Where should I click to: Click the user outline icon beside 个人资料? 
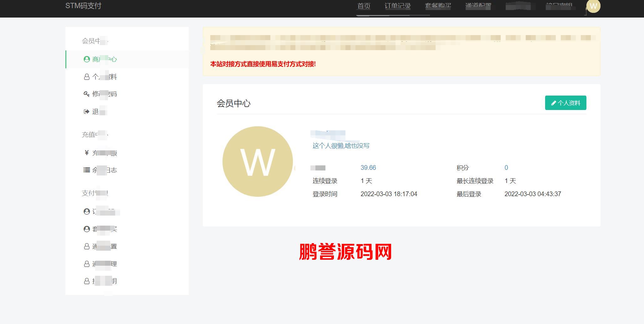87,77
